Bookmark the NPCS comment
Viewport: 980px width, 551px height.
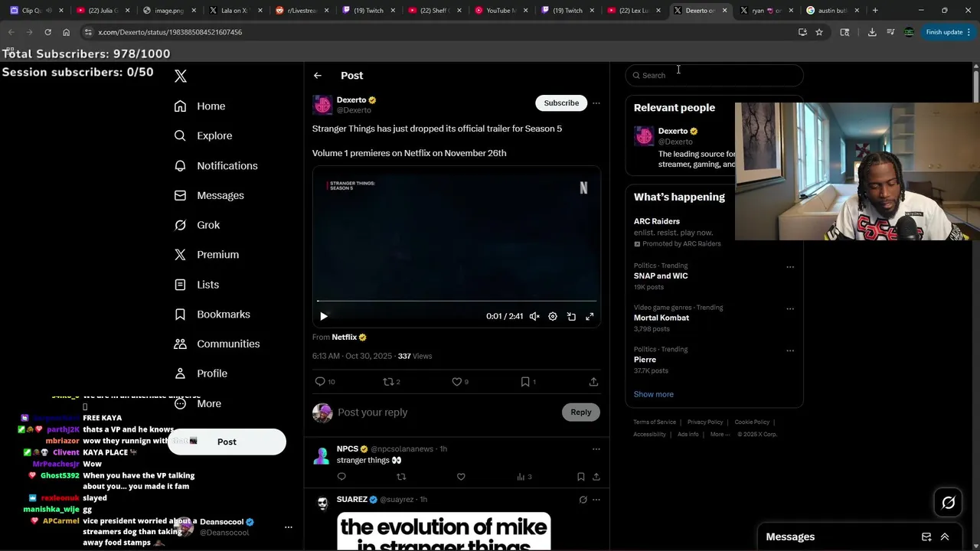(581, 477)
